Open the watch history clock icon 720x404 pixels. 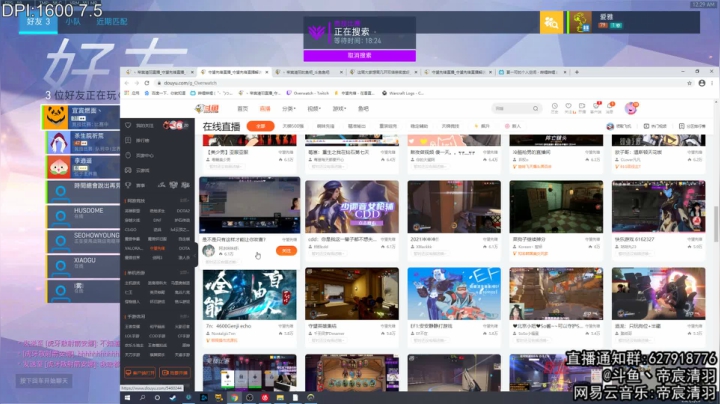pos(555,107)
